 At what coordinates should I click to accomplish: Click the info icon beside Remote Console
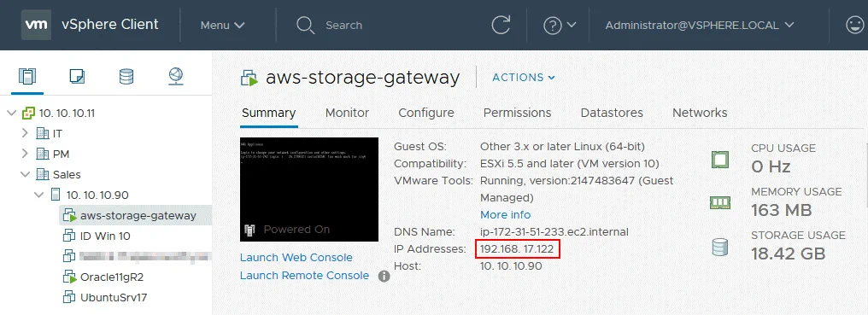click(384, 276)
